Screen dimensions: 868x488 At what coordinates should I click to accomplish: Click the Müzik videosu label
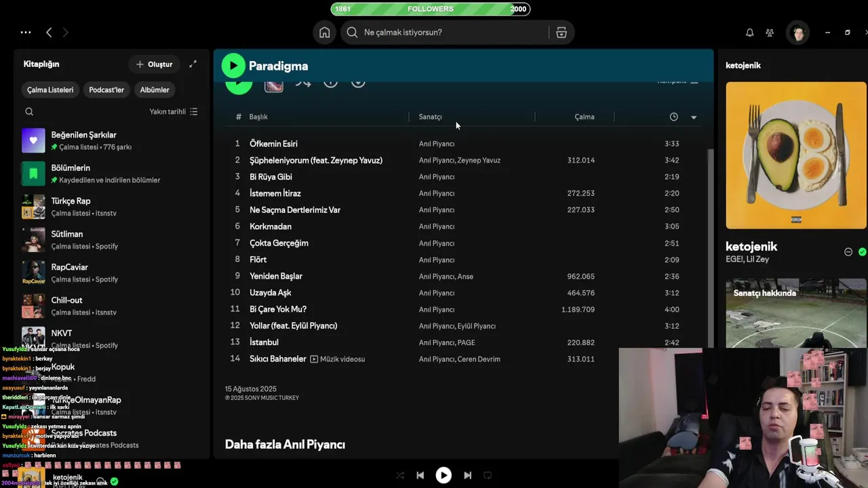coord(342,359)
